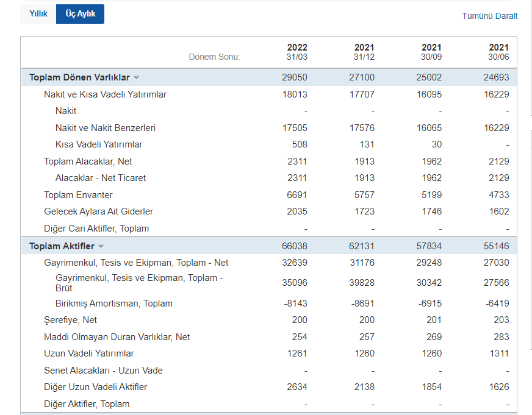Collapse the Toplam Aktifler section arrow
Screen dimensions: 532x415
(x=101, y=246)
